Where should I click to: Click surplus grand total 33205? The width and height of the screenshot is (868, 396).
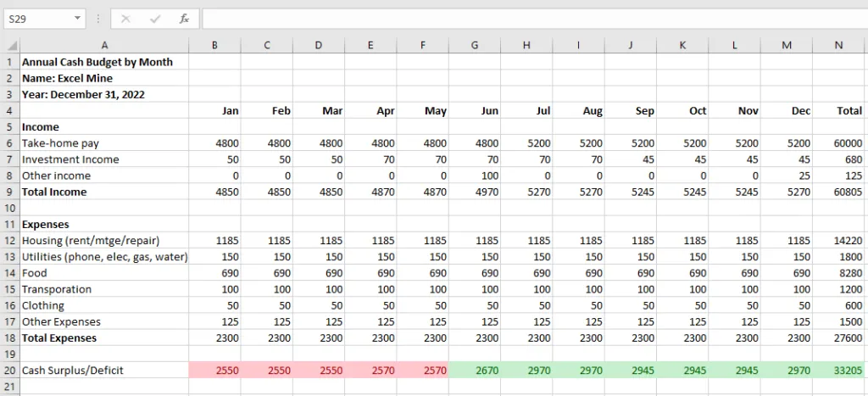pos(838,371)
